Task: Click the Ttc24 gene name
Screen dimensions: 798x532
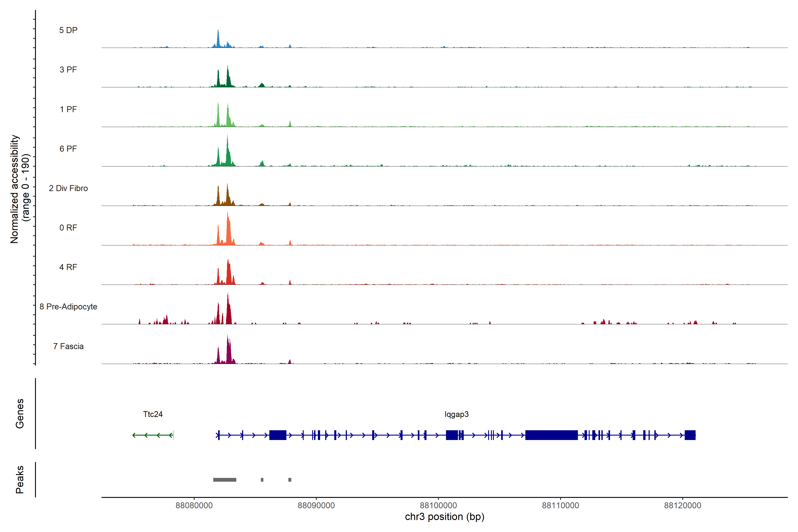Action: pos(153,414)
